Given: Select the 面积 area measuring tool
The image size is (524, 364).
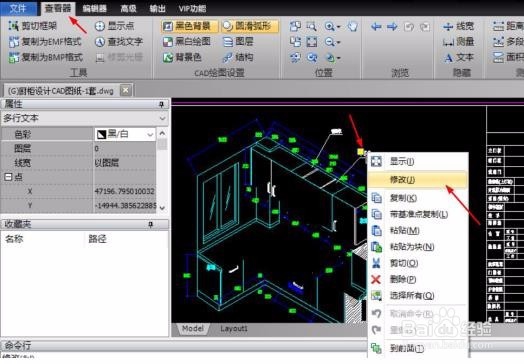Looking at the screenshot, I should [508, 57].
